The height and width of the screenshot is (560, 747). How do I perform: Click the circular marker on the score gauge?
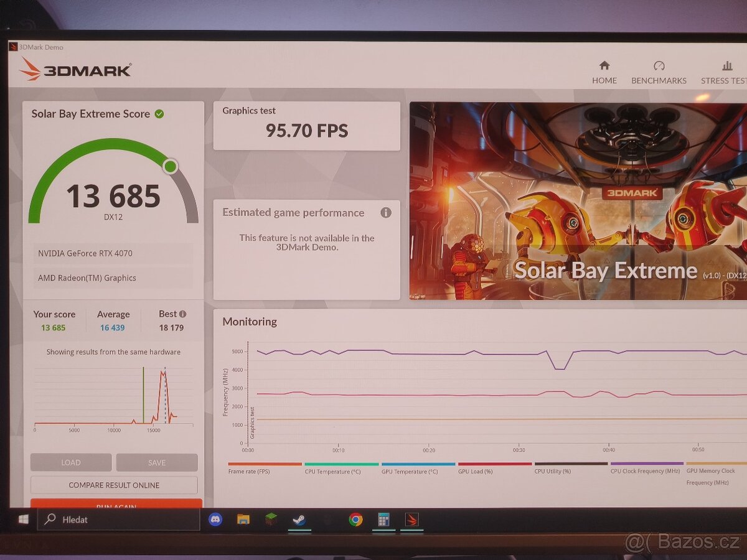tap(170, 166)
